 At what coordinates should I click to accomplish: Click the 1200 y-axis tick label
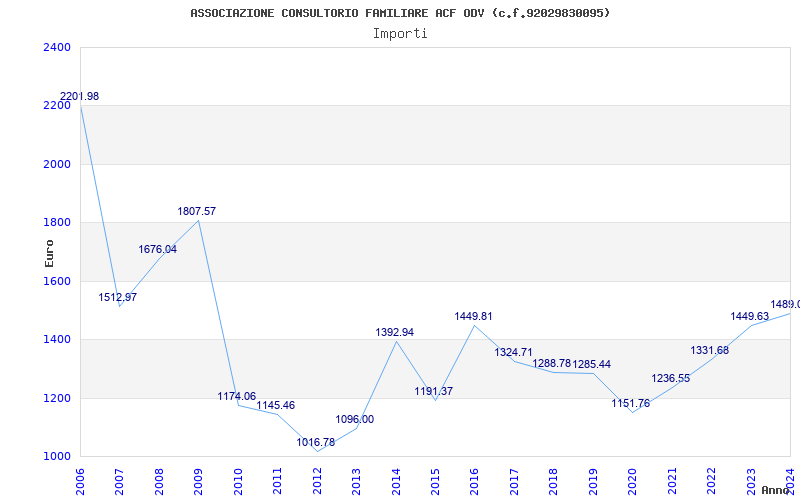(x=58, y=398)
